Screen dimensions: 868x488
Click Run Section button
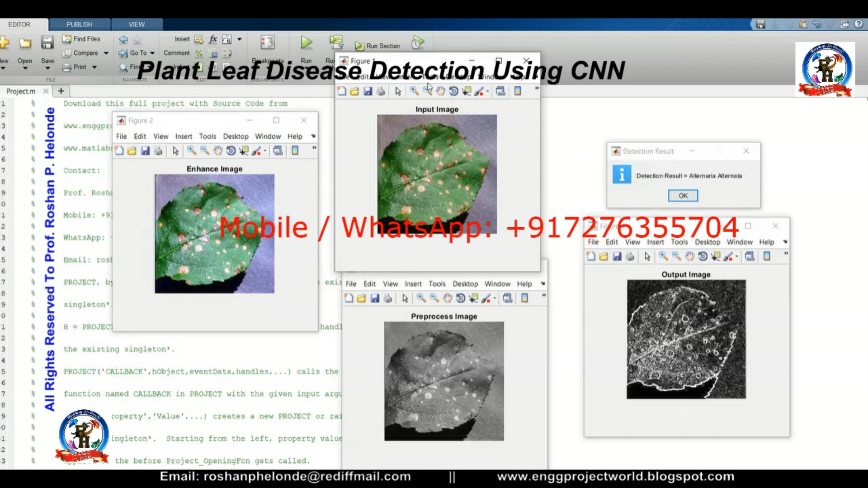[x=378, y=46]
